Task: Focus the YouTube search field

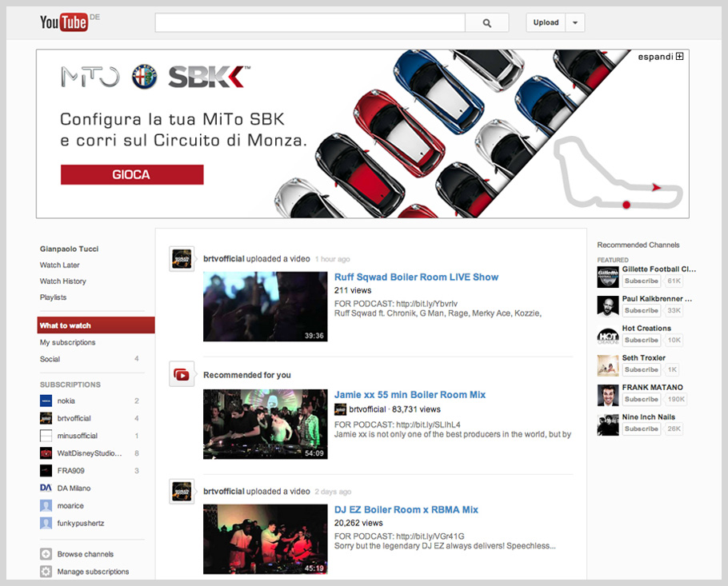Action: [x=310, y=22]
